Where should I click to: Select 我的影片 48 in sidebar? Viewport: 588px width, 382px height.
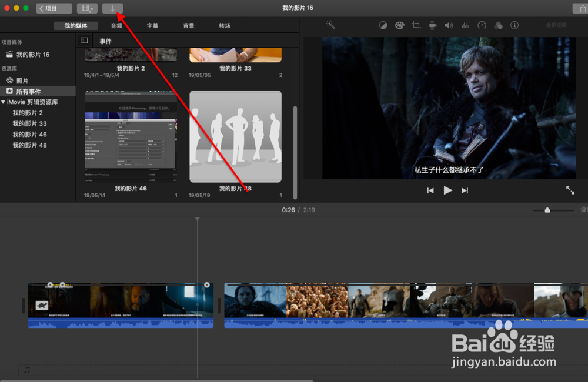pos(29,145)
